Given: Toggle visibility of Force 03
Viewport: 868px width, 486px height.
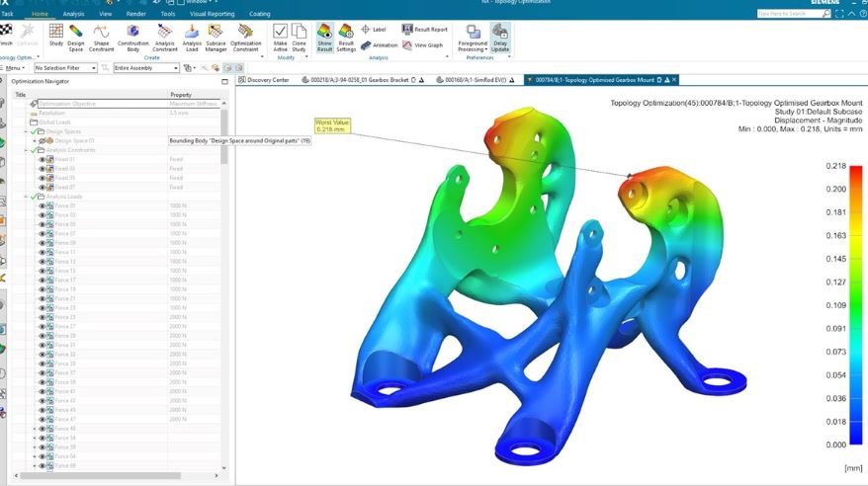Looking at the screenshot, I should pyautogui.click(x=43, y=215).
